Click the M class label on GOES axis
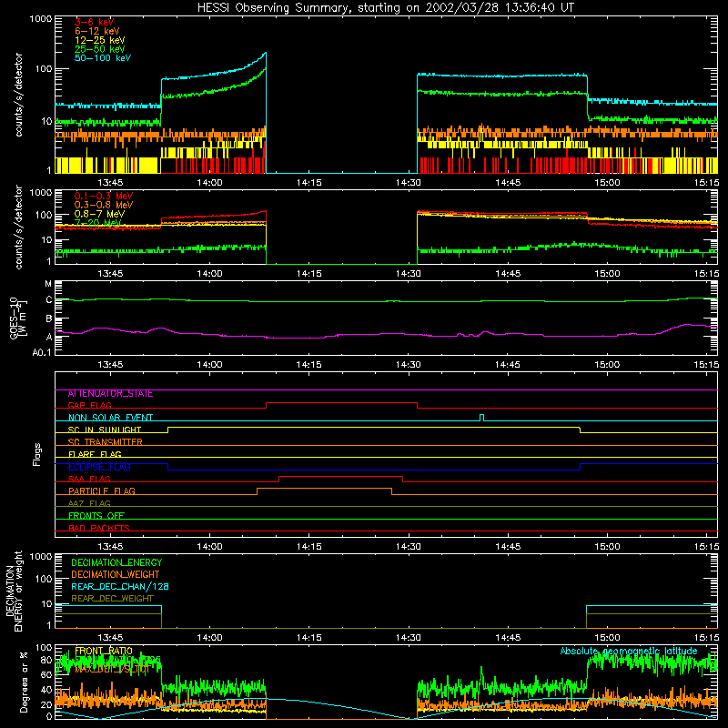This screenshot has width=728, height=728. click(x=48, y=284)
